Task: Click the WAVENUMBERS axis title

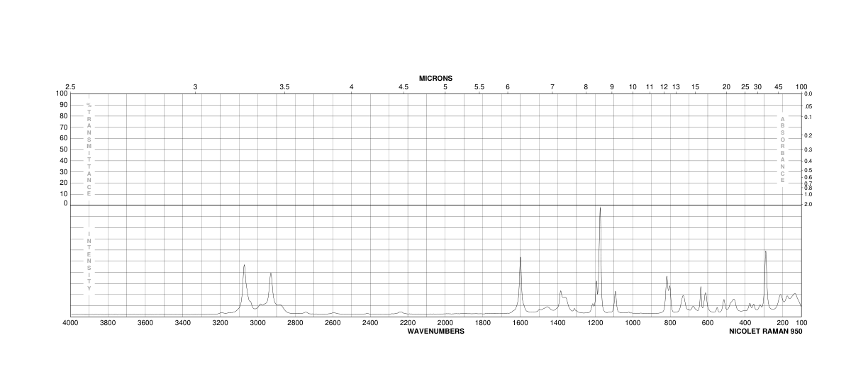Action: coord(435,331)
